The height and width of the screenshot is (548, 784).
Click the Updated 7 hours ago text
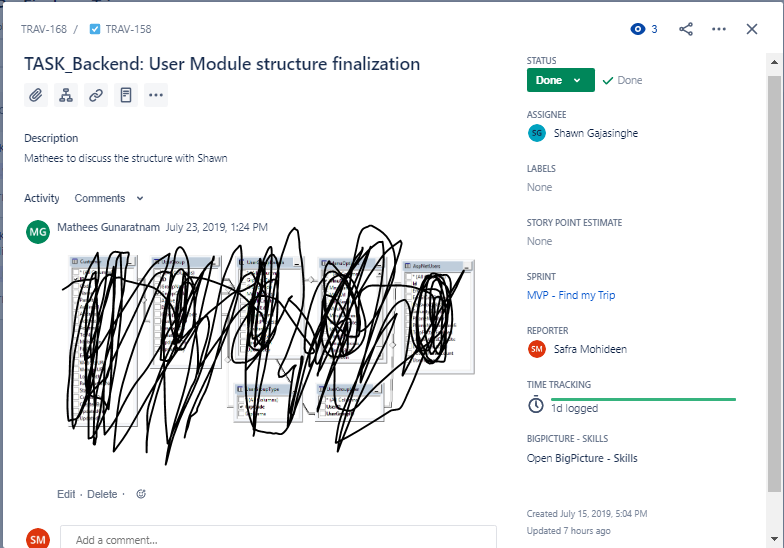point(568,530)
